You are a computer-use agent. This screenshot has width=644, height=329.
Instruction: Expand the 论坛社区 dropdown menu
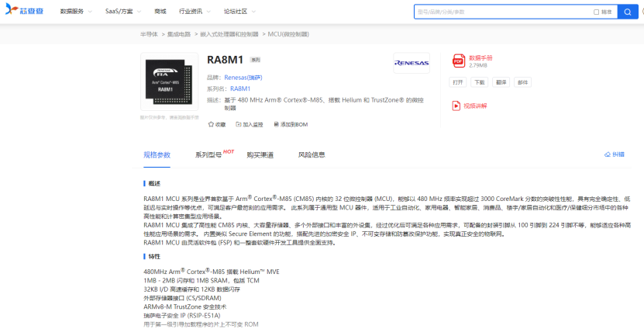pos(239,12)
